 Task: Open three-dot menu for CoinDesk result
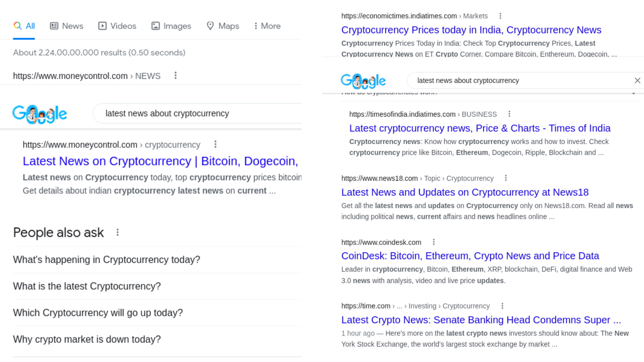point(433,242)
